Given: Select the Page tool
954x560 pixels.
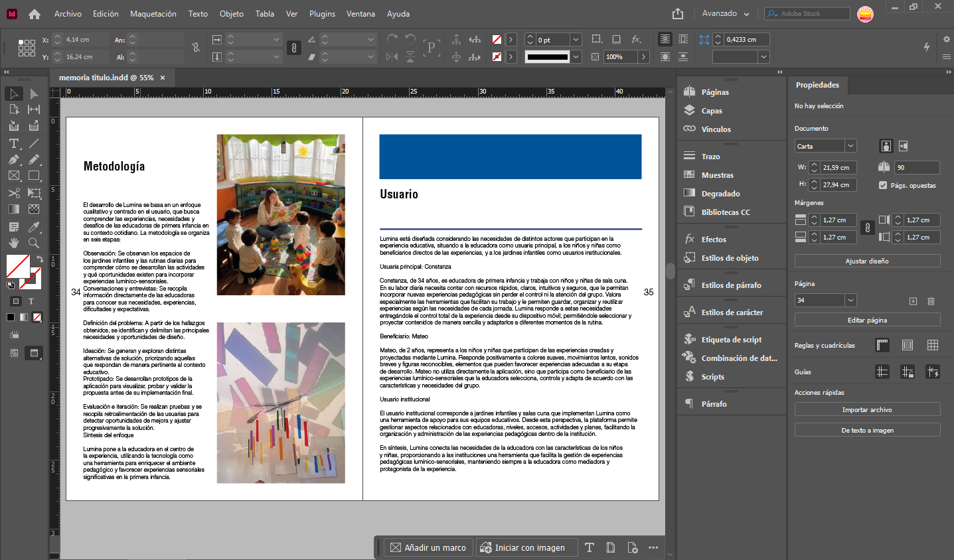Looking at the screenshot, I should [x=14, y=109].
